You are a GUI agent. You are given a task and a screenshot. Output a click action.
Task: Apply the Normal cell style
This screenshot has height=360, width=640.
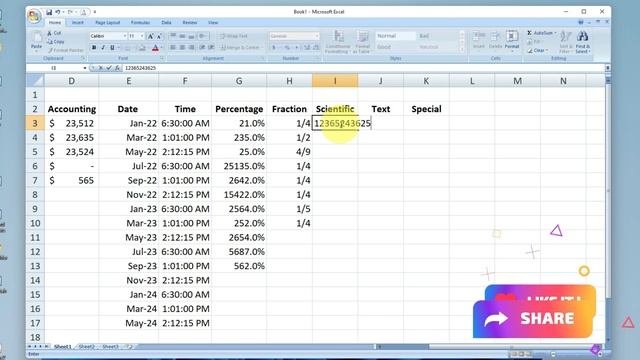[395, 36]
